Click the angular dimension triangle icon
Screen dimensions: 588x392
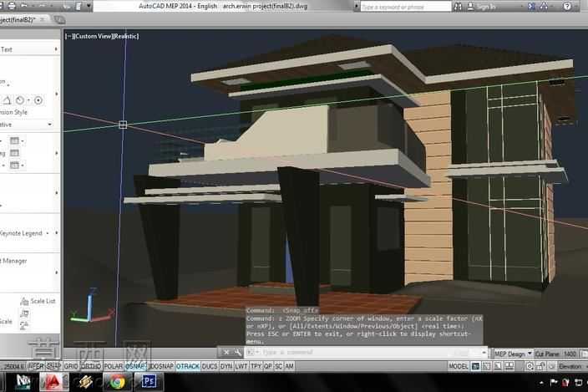[7, 100]
